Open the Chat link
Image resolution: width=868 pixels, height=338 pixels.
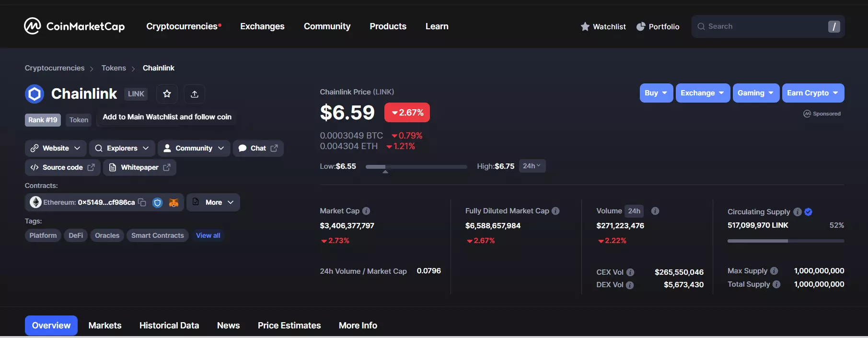pyautogui.click(x=258, y=148)
